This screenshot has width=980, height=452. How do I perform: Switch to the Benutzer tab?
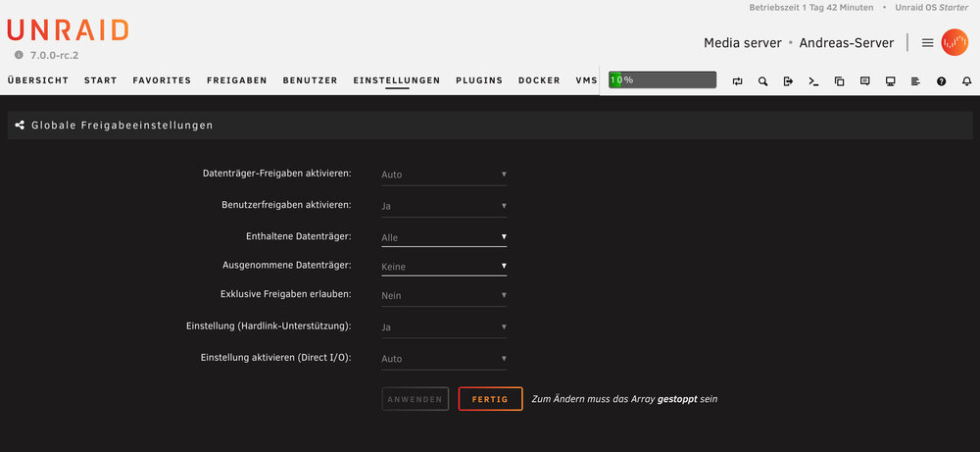310,80
